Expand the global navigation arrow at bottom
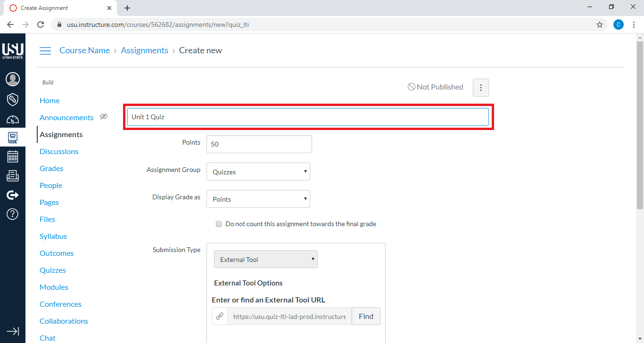644x343 pixels. pyautogui.click(x=13, y=331)
